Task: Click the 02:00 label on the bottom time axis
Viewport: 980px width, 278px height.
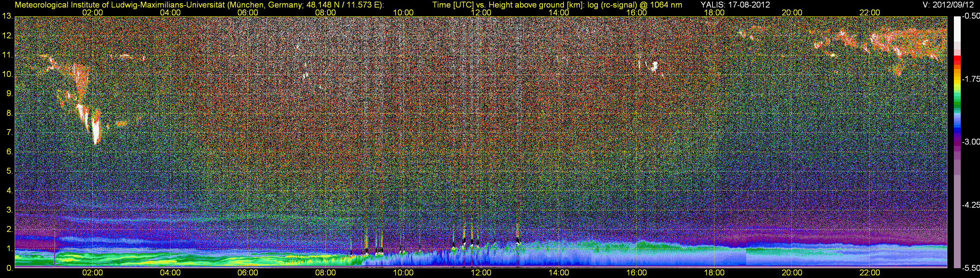Action: pos(92,273)
